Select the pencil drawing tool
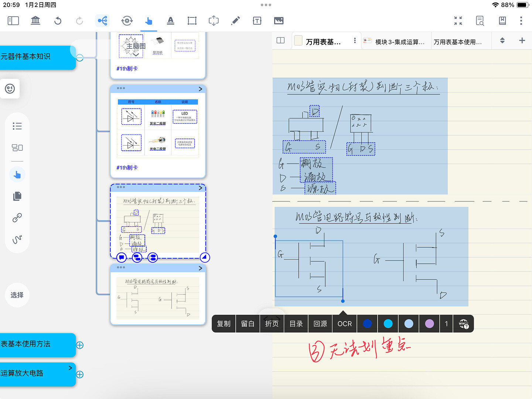The width and height of the screenshot is (532, 399). click(x=235, y=21)
